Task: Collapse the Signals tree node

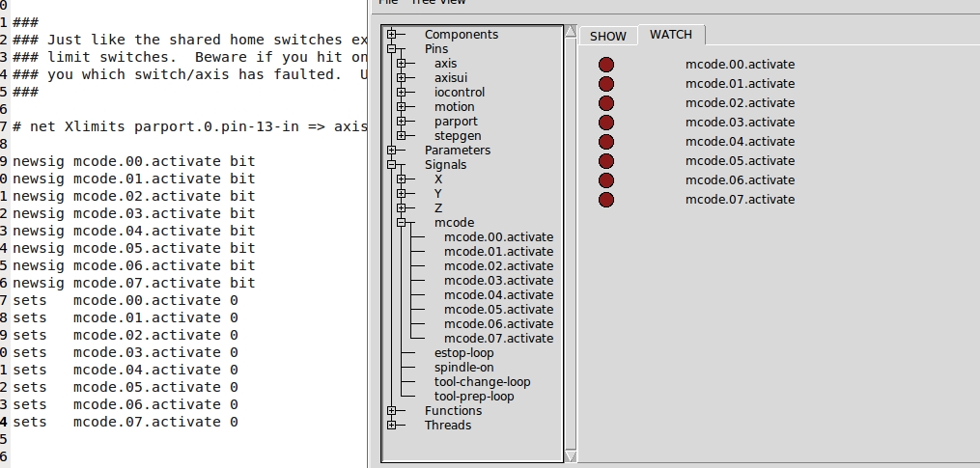Action: (391, 164)
